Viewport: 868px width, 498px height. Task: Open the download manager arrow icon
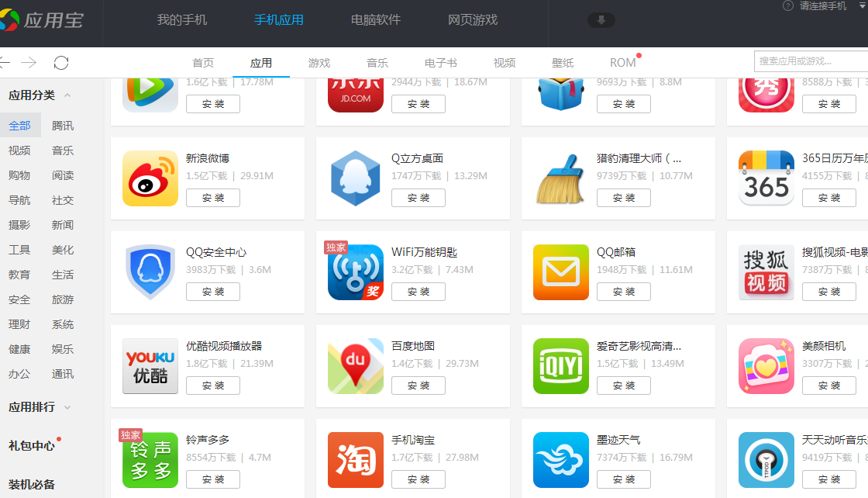(x=601, y=20)
